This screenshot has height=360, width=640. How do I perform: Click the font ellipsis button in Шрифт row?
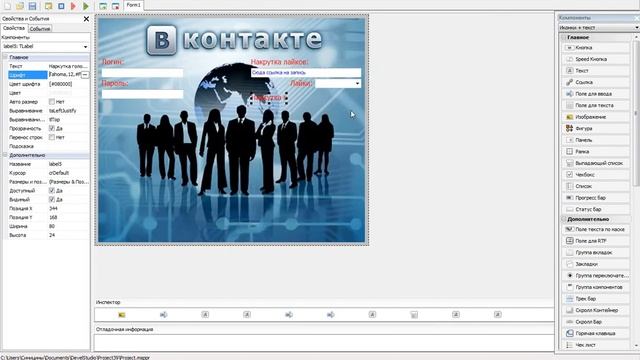(85, 75)
